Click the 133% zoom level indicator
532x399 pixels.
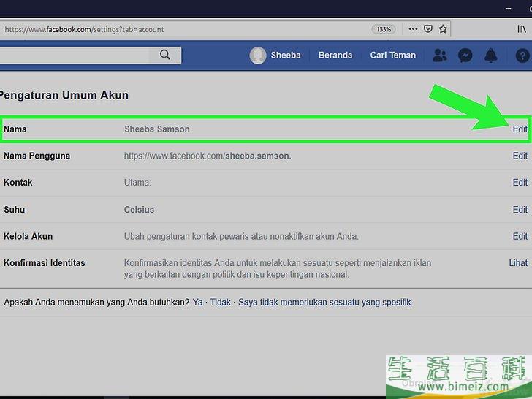tap(384, 29)
